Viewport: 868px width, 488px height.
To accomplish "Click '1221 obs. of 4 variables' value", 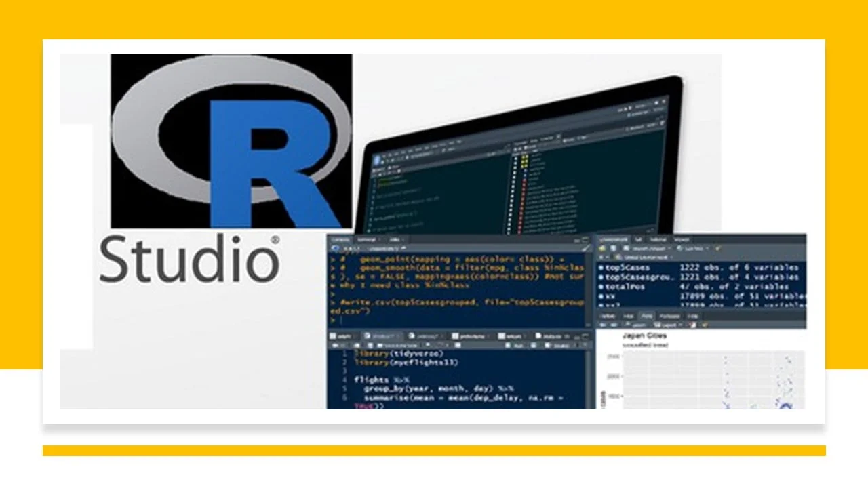I will click(x=739, y=277).
